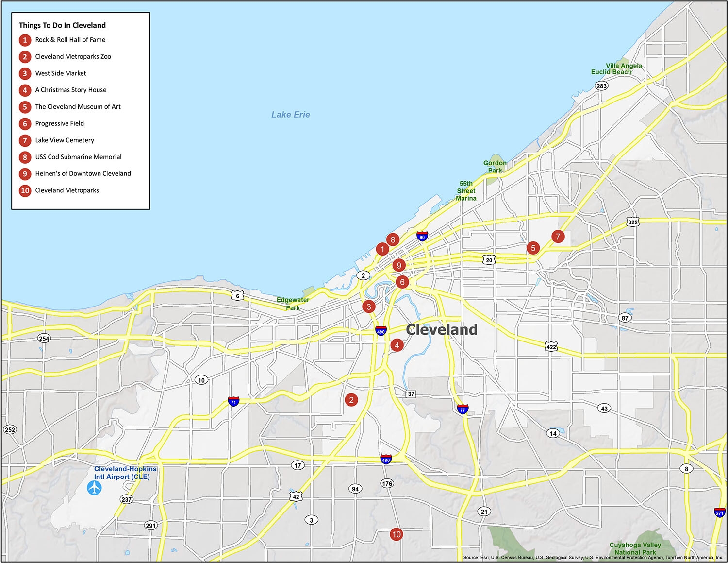
Task: Select the USS Cod Submarine Memorial marker 8
Action: [x=393, y=239]
